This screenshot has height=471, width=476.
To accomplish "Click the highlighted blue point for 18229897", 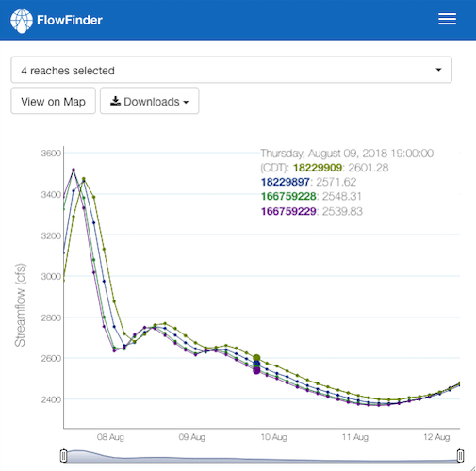I will (256, 364).
